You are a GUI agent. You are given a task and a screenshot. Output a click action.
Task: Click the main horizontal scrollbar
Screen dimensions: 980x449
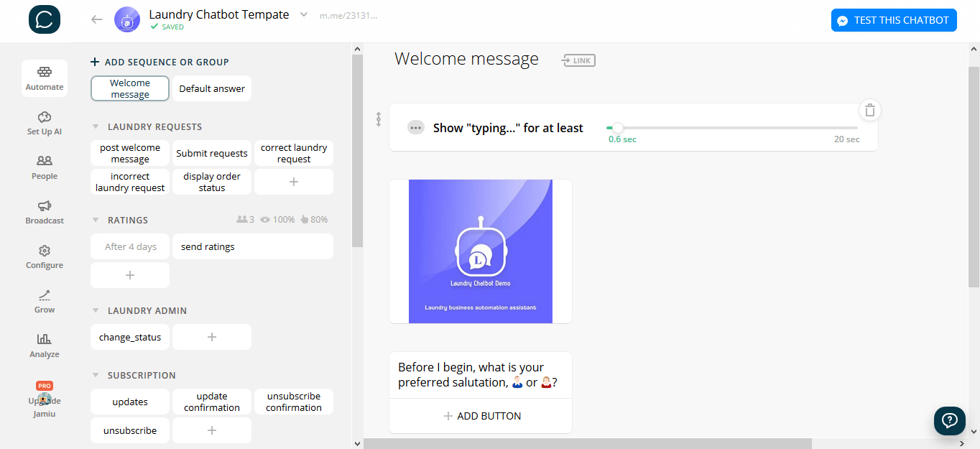pos(588,443)
